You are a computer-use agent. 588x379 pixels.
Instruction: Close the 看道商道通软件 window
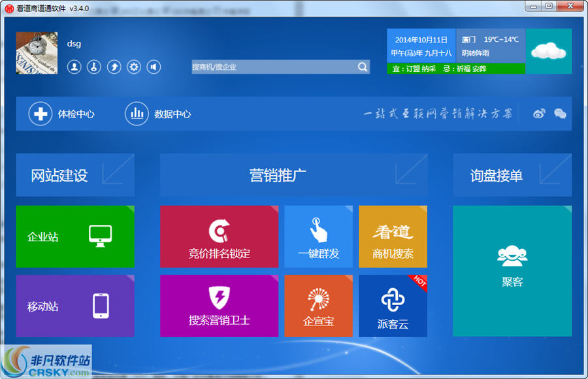tap(570, 6)
